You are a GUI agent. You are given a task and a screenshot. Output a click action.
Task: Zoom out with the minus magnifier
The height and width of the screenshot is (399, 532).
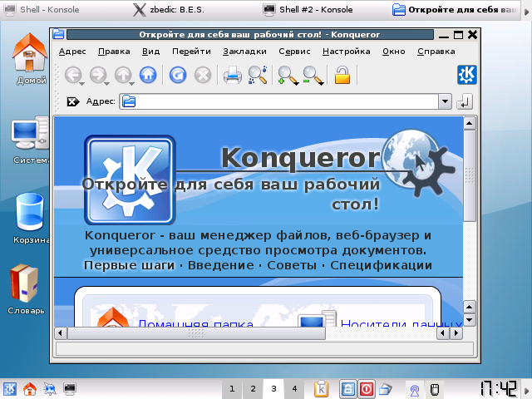point(311,76)
